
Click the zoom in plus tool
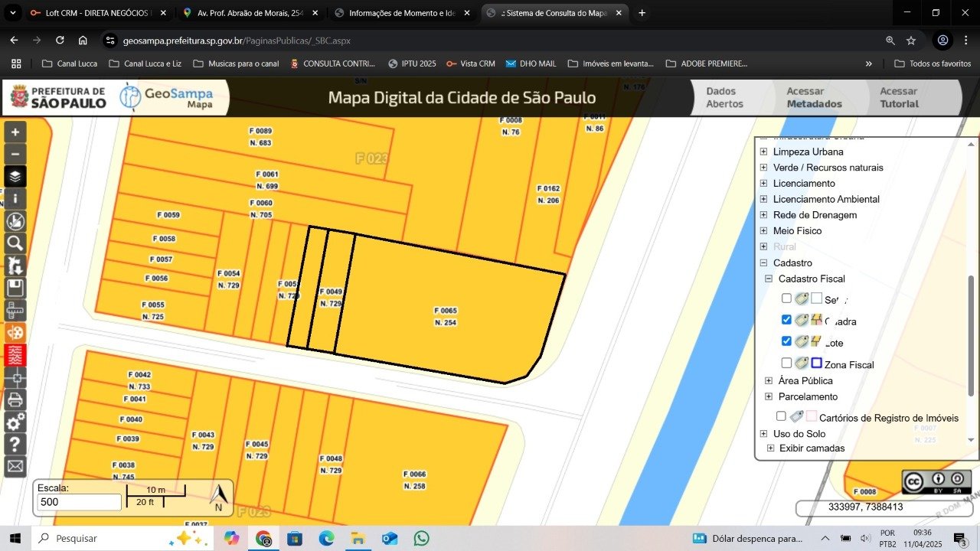[x=15, y=132]
